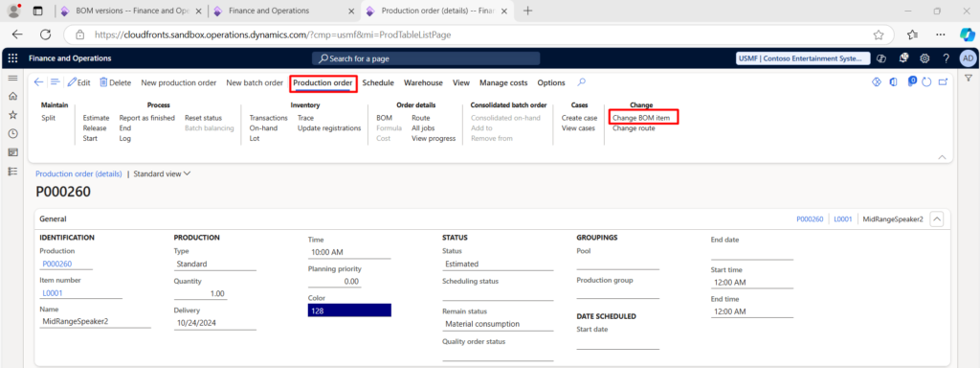Click the form back arrow
Screen dimensions: 980x368
[x=38, y=82]
